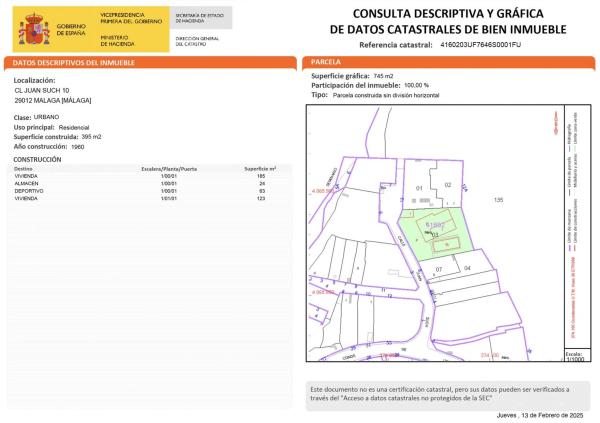
Task: Select the cadastral reference 4160203UF7646S0001FU
Action: click(481, 44)
